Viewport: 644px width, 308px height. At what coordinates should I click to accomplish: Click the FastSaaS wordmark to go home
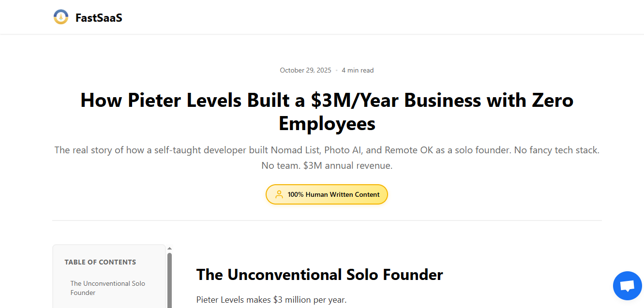[x=98, y=17]
